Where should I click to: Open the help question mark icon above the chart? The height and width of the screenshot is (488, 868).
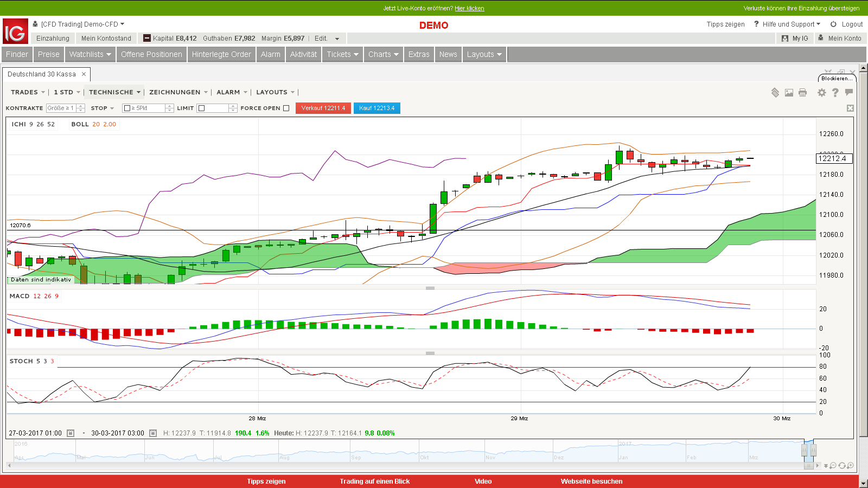point(835,92)
